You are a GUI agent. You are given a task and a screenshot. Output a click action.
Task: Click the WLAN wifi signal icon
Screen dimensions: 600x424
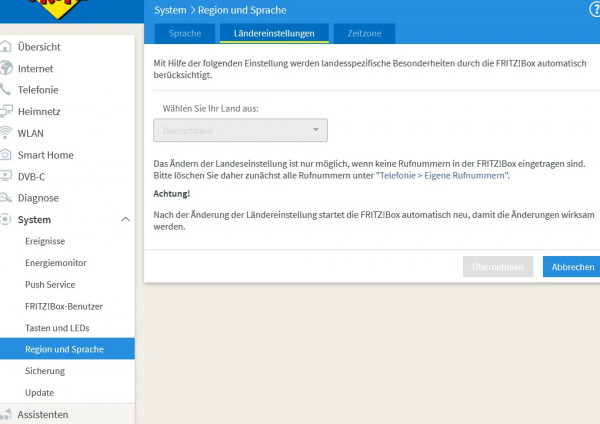[5, 133]
